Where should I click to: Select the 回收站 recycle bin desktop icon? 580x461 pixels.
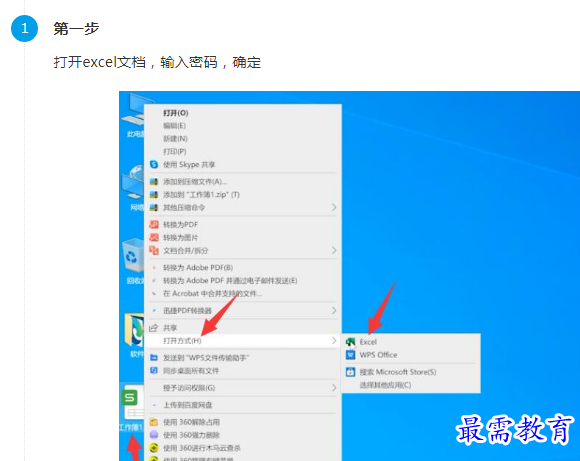[132, 262]
